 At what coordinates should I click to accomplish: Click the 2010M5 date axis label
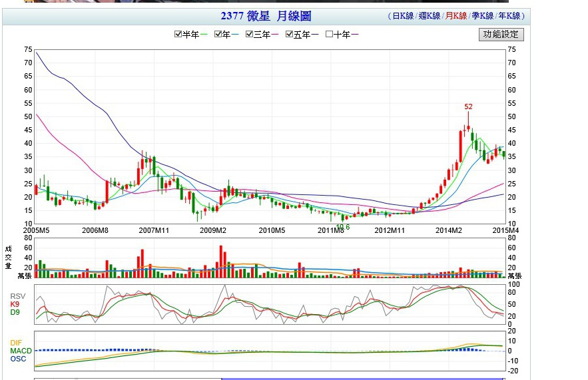pyautogui.click(x=272, y=230)
